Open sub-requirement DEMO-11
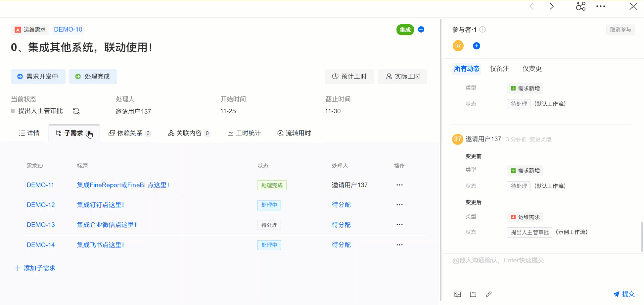This screenshot has height=305, width=644. (x=40, y=185)
